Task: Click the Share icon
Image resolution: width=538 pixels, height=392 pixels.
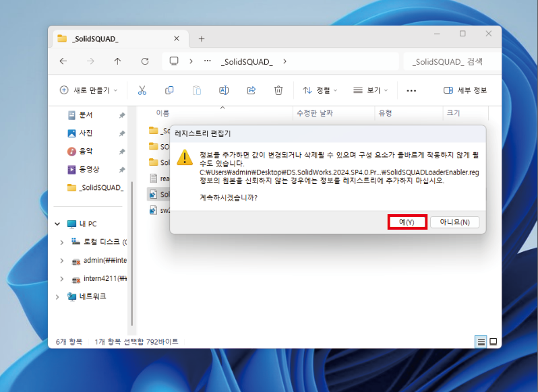Action: [251, 90]
